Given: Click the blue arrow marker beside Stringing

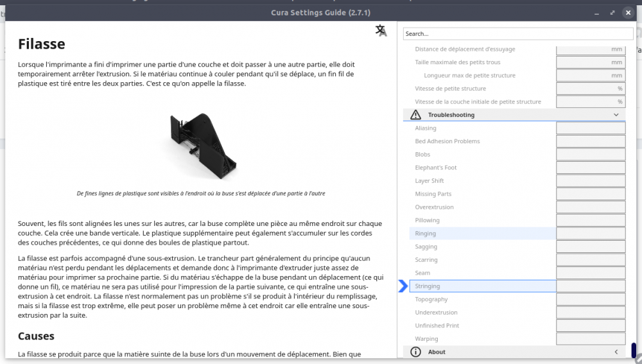Looking at the screenshot, I should tap(403, 286).
